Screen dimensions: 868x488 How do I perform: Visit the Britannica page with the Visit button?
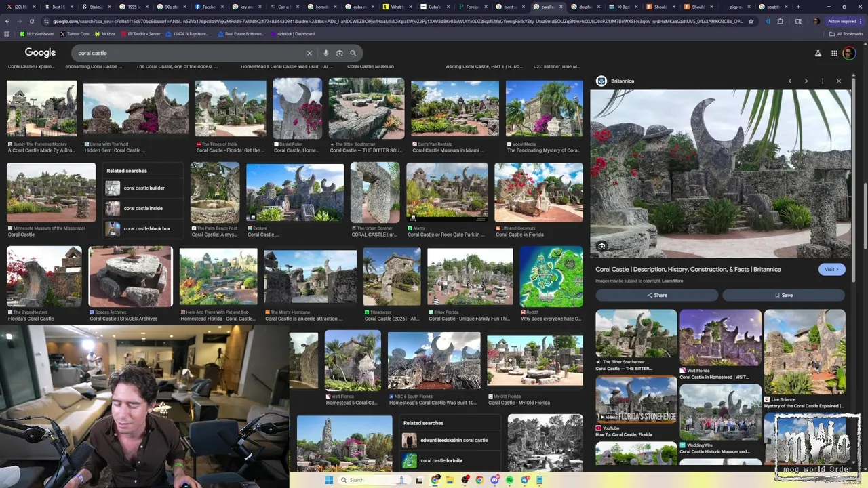click(x=832, y=270)
